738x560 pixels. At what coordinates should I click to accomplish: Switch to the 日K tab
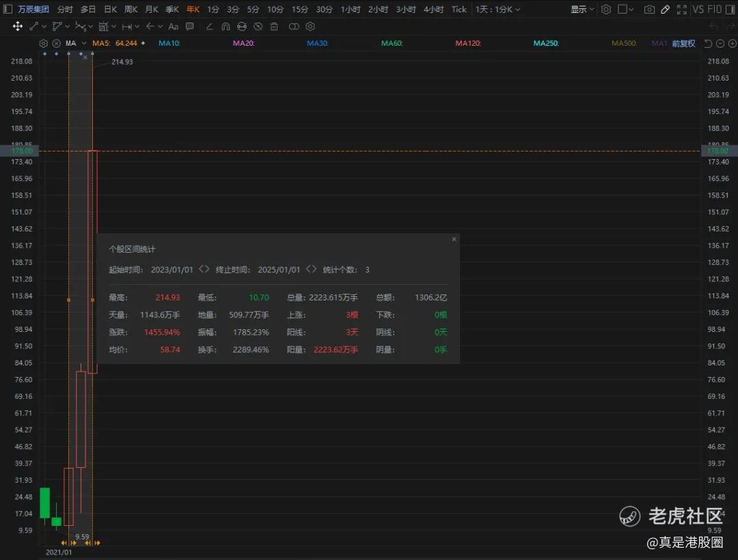coord(110,10)
